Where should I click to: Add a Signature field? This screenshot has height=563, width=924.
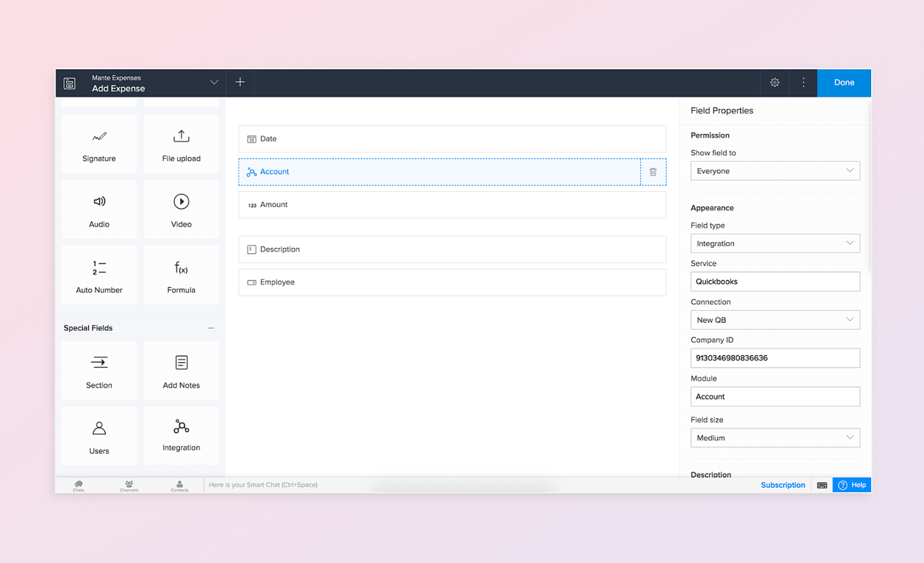click(x=99, y=144)
